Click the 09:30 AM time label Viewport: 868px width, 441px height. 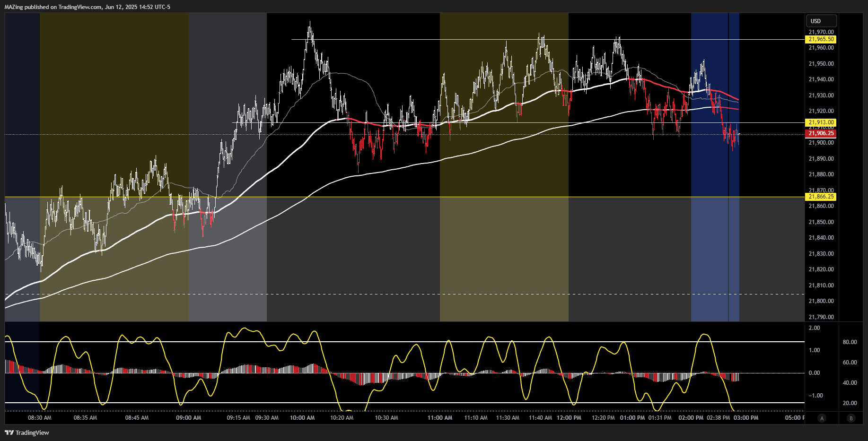[x=267, y=418]
